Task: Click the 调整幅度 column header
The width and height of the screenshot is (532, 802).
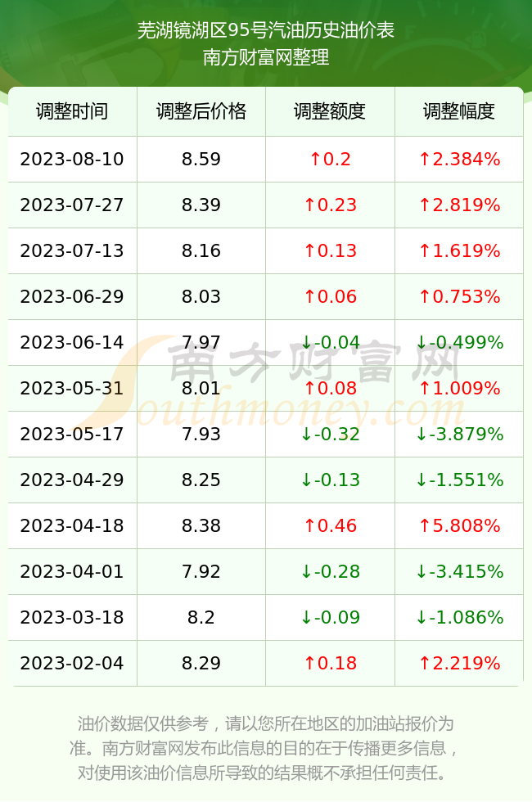Action: pos(459,111)
